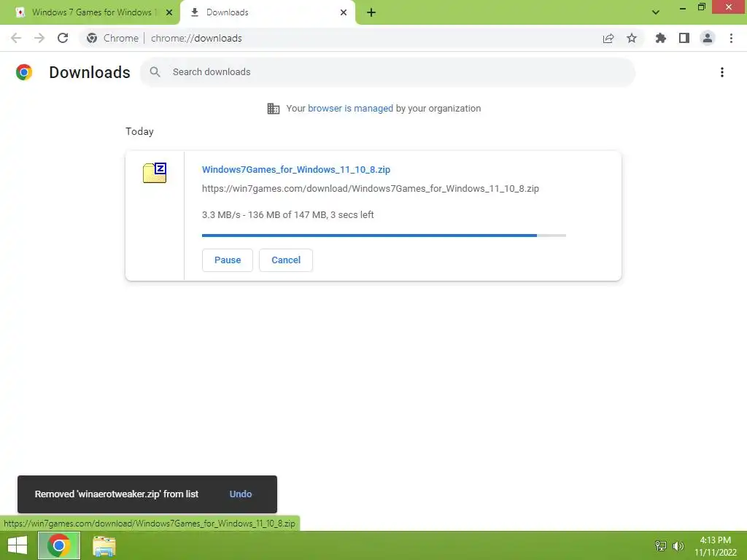Open the Extensions puzzle icon
747x560 pixels.
point(661,38)
